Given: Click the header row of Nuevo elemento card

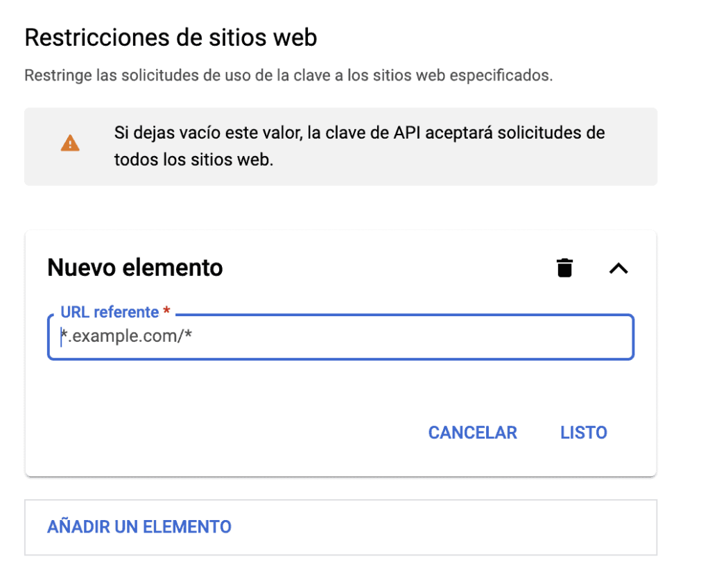Looking at the screenshot, I should click(x=381, y=268).
